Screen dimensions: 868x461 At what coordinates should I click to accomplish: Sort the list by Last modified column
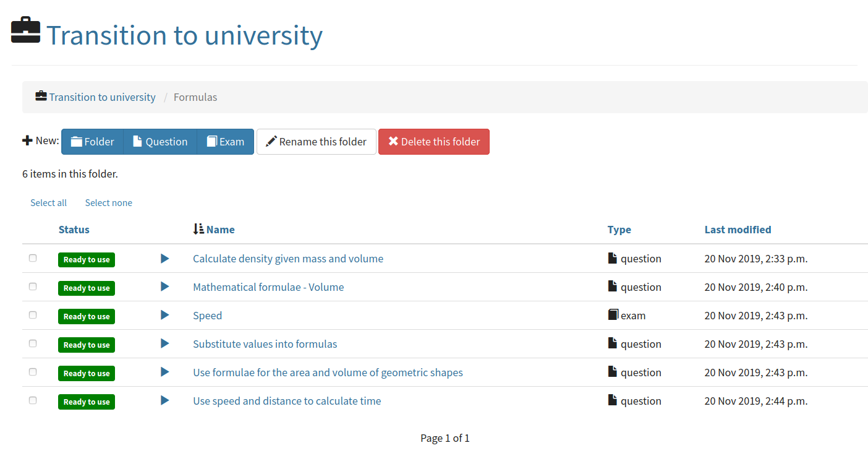pos(738,230)
